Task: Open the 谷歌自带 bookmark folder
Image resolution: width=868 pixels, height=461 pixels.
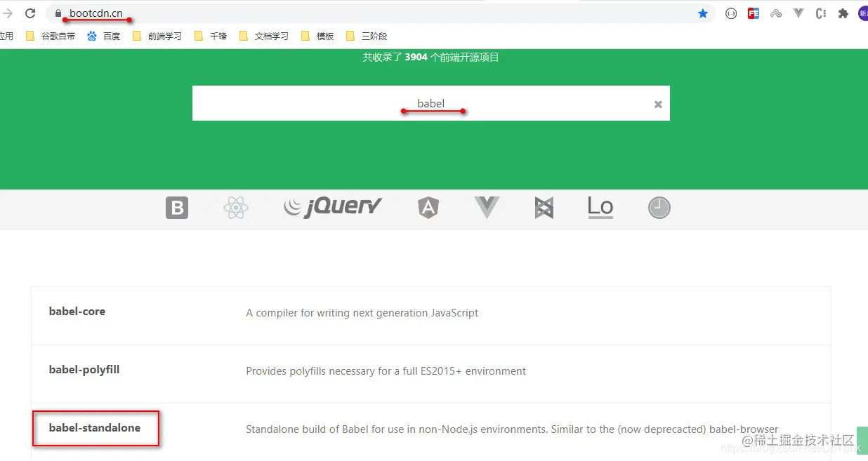Action: coord(51,36)
